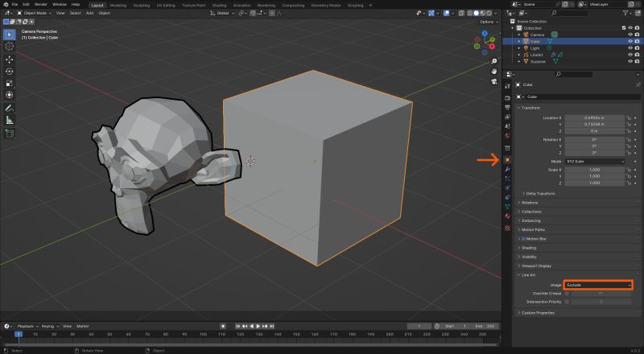Screen dimensions: 644x354
Task: Open the Particles properties tab
Action: click(507, 179)
